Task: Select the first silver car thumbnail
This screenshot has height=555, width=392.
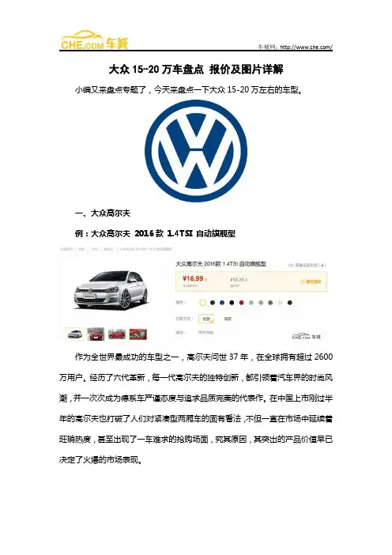Action: 74,334
